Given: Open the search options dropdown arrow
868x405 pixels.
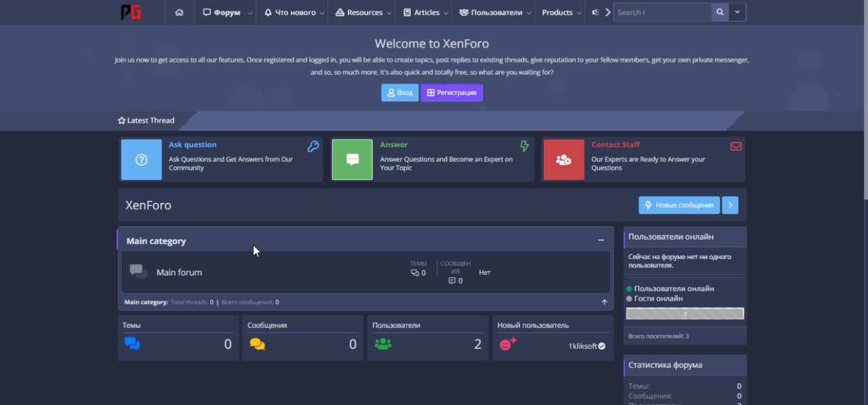Looking at the screenshot, I should [738, 12].
